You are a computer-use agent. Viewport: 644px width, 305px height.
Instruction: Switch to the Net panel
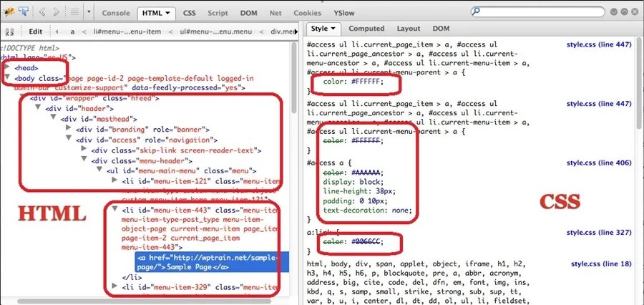point(275,13)
